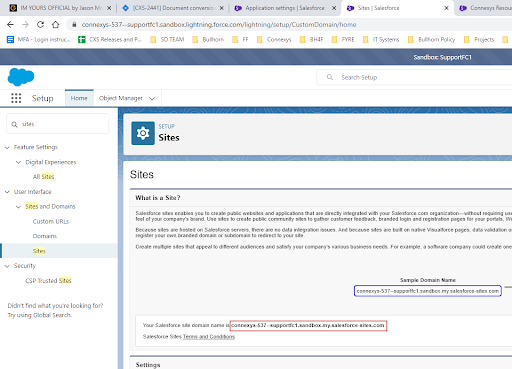Close the IM YOURS OFFICIAL tab

(109, 8)
